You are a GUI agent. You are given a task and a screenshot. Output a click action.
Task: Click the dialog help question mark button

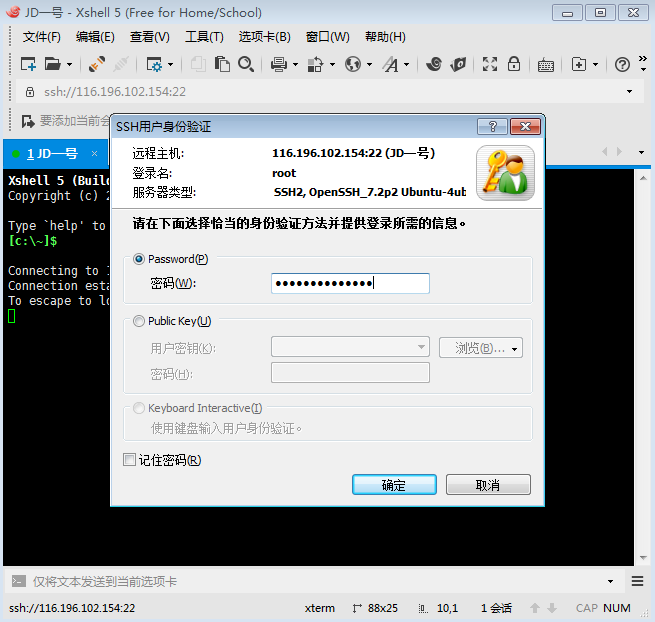coord(493,127)
